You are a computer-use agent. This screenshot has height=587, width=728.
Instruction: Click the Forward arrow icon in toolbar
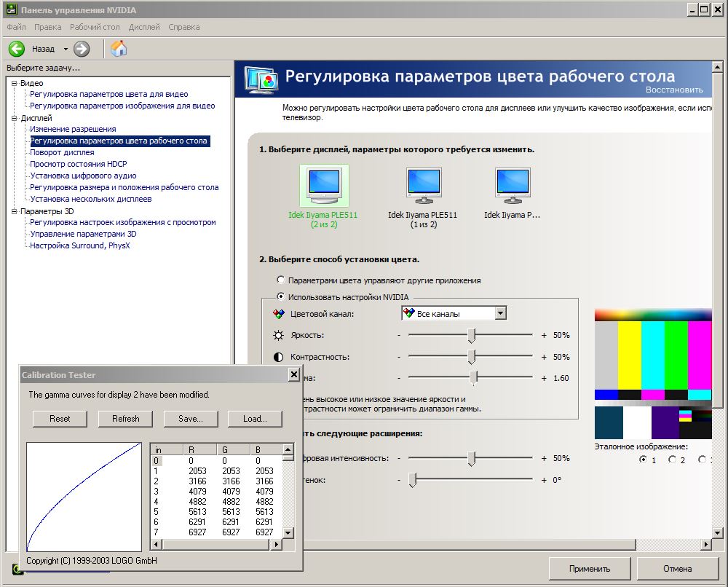click(82, 49)
